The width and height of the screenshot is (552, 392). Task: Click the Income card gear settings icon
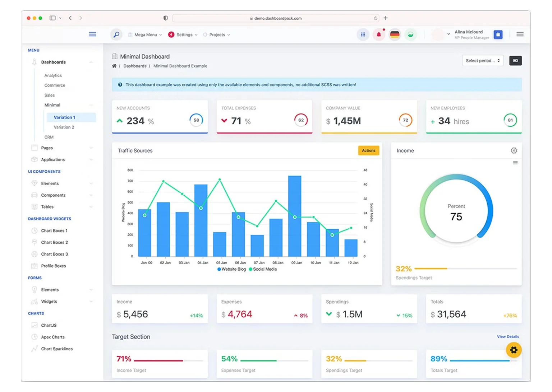coord(514,151)
